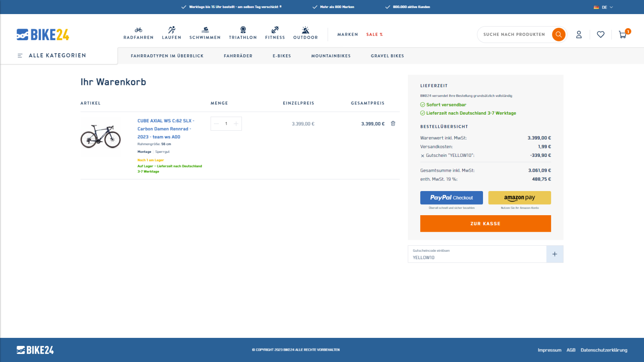Focus the product search input field
Image resolution: width=644 pixels, height=362 pixels.
click(x=514, y=35)
